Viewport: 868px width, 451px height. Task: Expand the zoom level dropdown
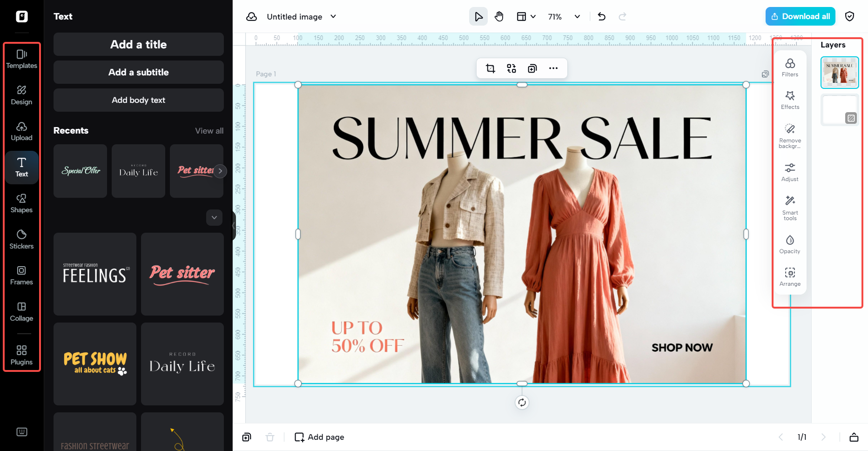coord(577,17)
